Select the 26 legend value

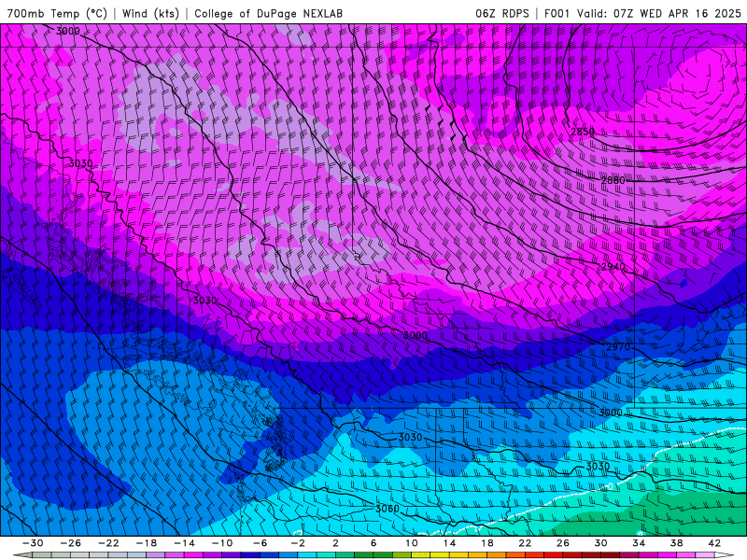pos(563,543)
